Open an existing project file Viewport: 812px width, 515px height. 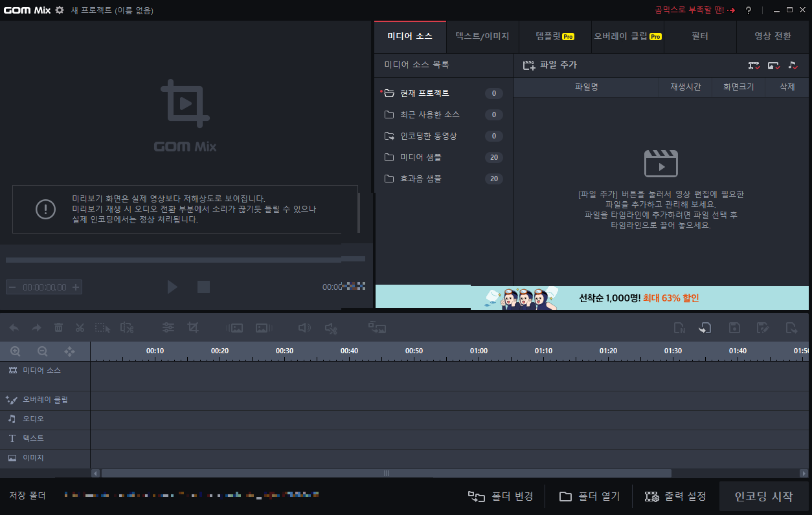click(705, 328)
